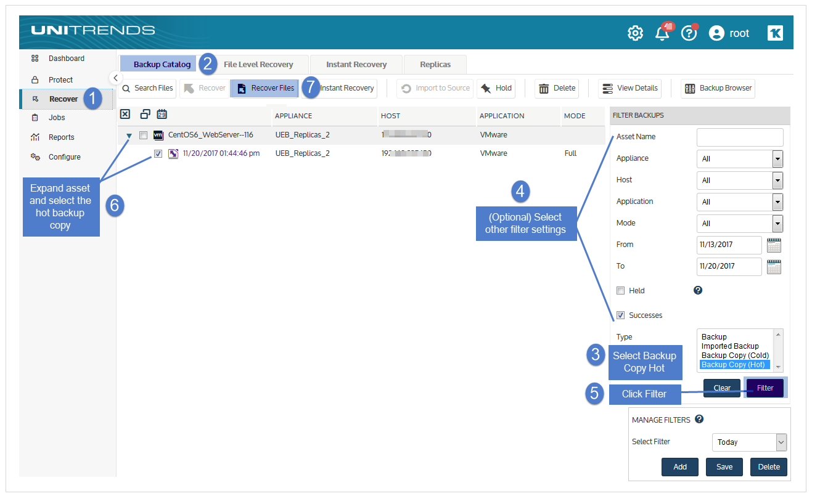820x504 pixels.
Task: Switch to the Replicas tab
Action: coord(435,64)
